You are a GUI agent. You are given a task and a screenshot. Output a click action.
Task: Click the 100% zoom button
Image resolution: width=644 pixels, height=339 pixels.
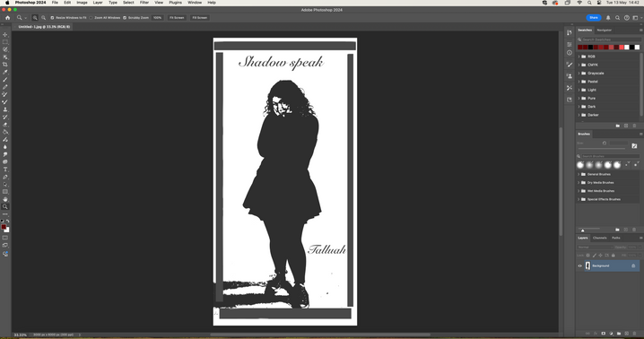pyautogui.click(x=157, y=18)
